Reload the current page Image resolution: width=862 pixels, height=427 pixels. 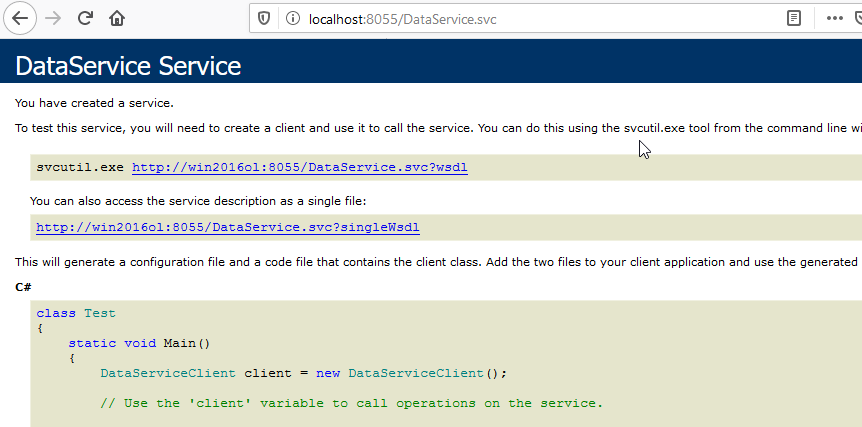[x=86, y=18]
